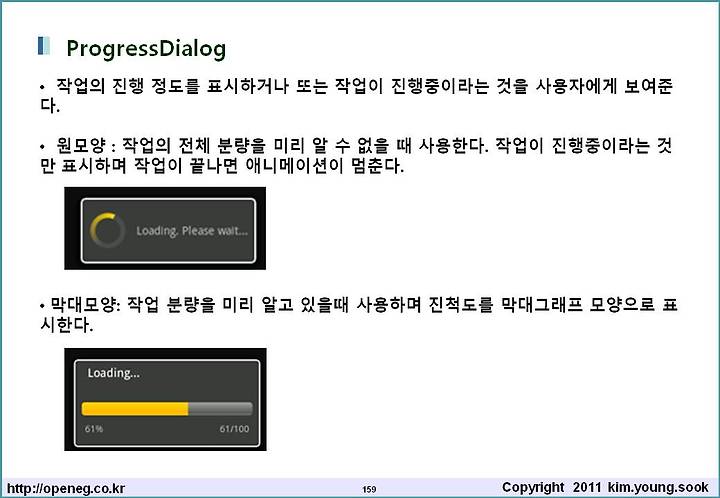Click the page number 159
Screen dimensions: 720x498
pyautogui.click(x=369, y=489)
